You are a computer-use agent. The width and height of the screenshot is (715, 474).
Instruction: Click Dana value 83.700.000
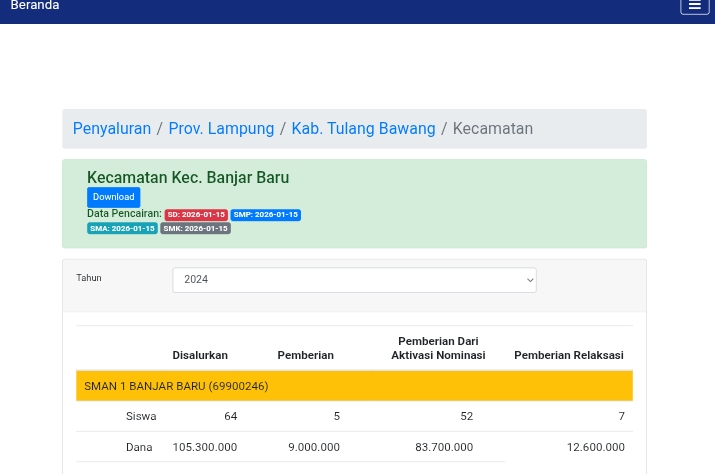point(444,447)
